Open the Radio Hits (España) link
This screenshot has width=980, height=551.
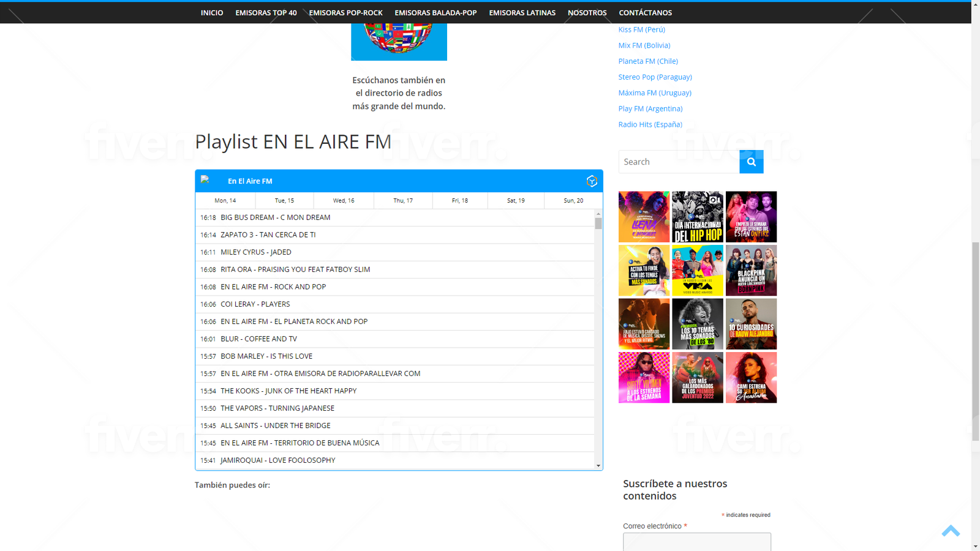[x=650, y=124]
